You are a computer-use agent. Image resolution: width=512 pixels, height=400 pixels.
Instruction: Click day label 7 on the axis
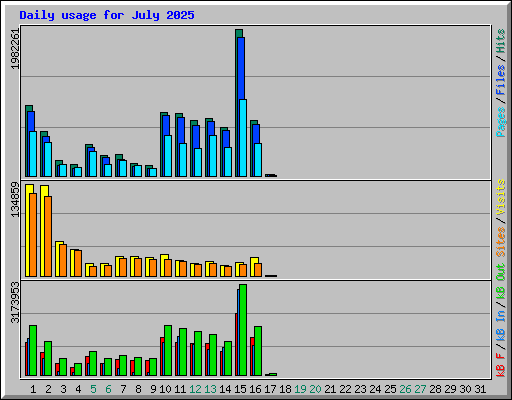[123, 389]
